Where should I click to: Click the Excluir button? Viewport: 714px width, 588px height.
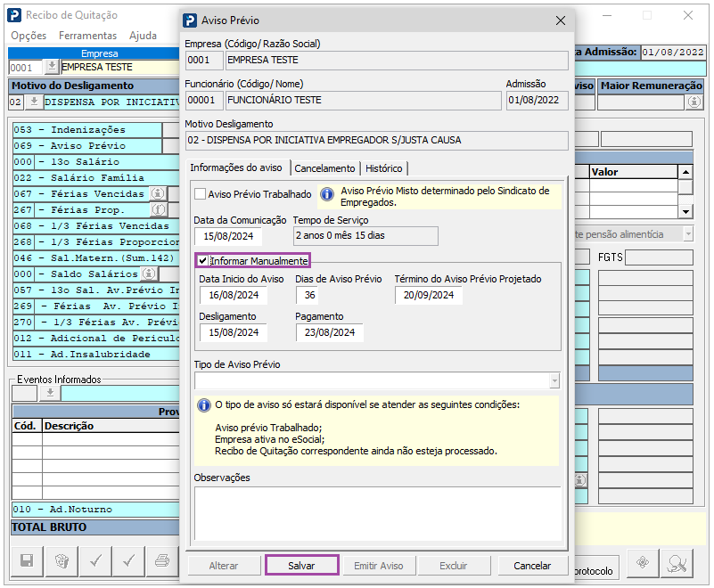(x=454, y=566)
